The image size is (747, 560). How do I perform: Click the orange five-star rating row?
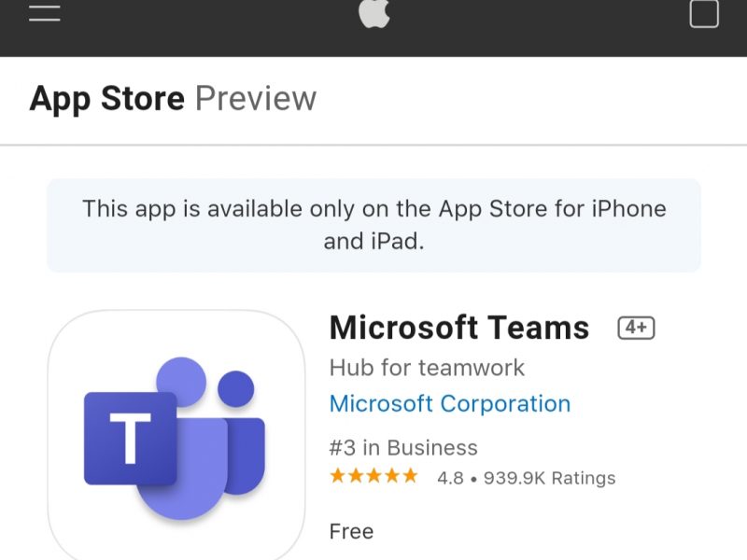click(374, 476)
